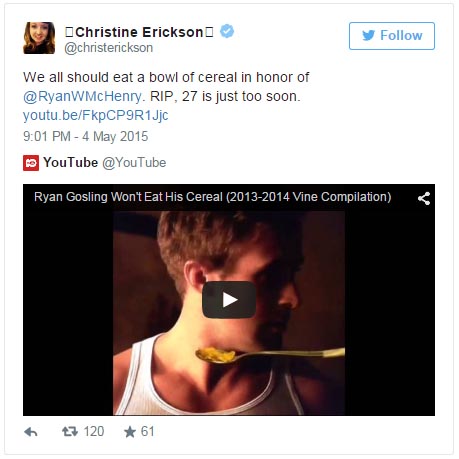Click the red YouTube logo icon
The image size is (459, 459).
click(31, 163)
